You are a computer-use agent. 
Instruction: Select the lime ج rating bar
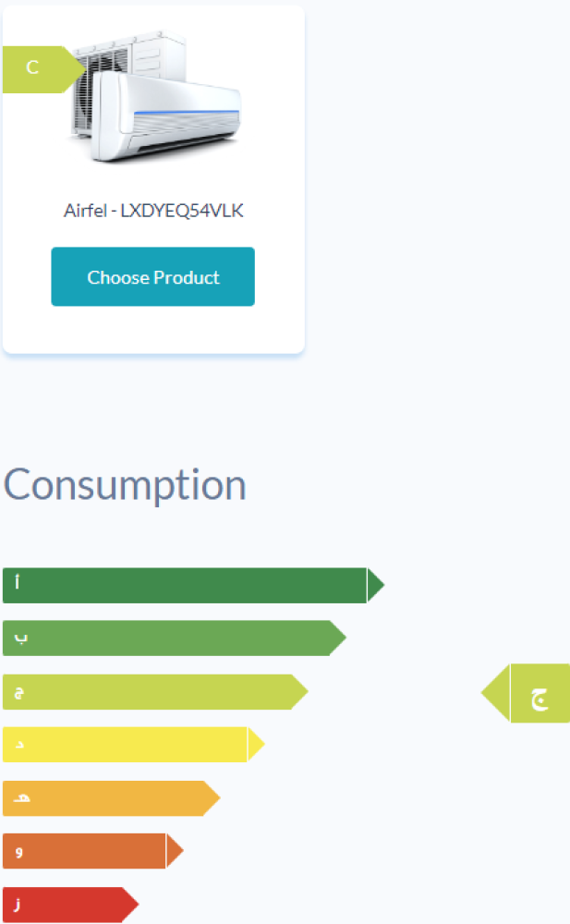pyautogui.click(x=155, y=692)
